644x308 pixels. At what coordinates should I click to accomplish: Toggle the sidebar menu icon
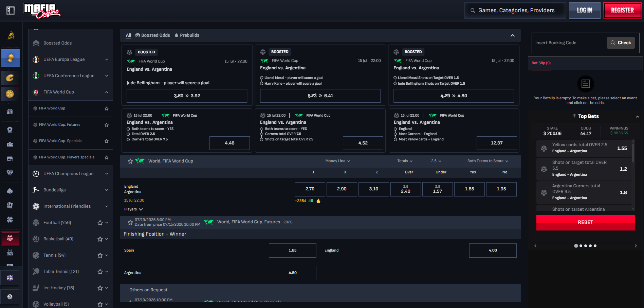click(x=11, y=11)
